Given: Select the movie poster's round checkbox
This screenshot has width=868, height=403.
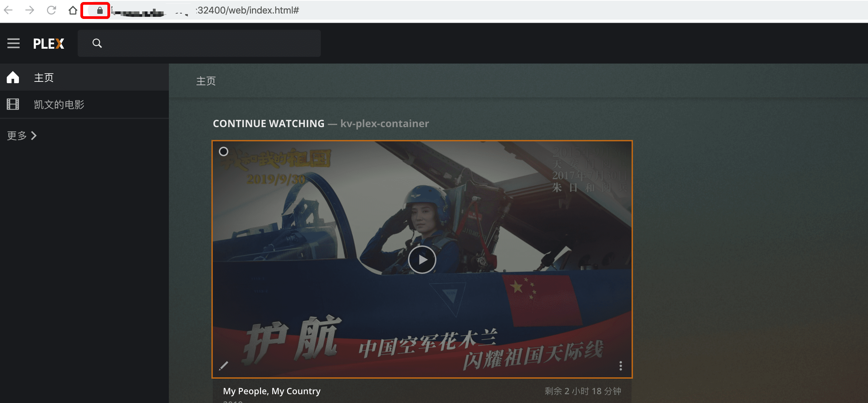Looking at the screenshot, I should tap(224, 151).
